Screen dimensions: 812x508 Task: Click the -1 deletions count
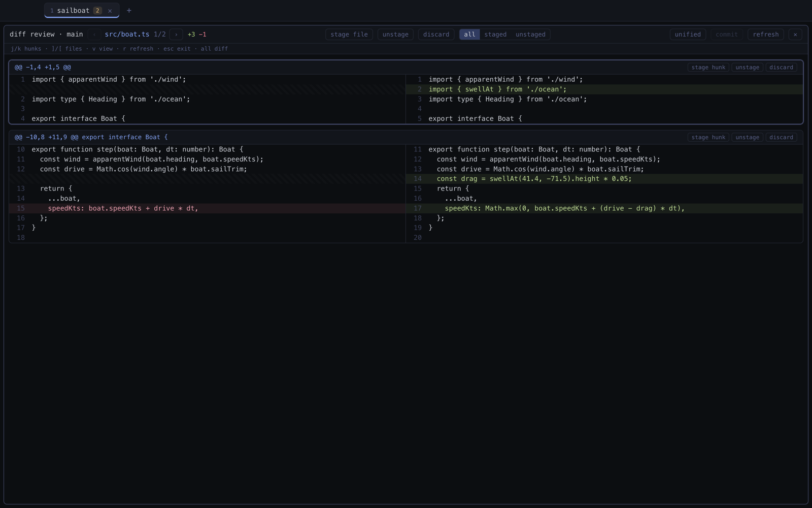pos(202,35)
